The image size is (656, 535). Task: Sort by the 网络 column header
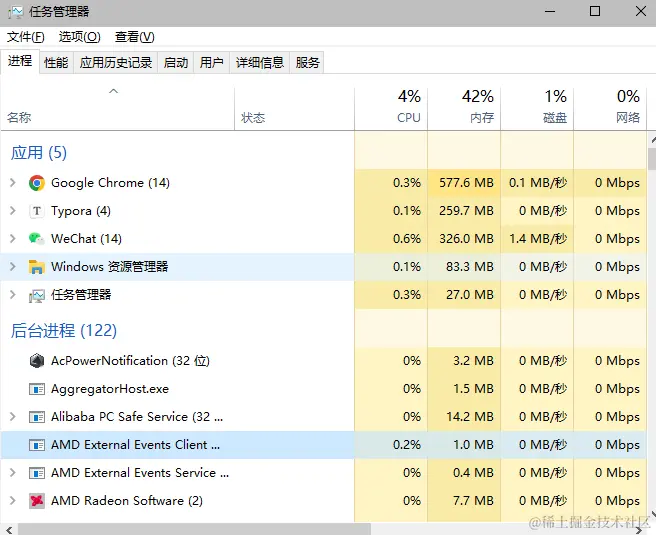(610, 109)
